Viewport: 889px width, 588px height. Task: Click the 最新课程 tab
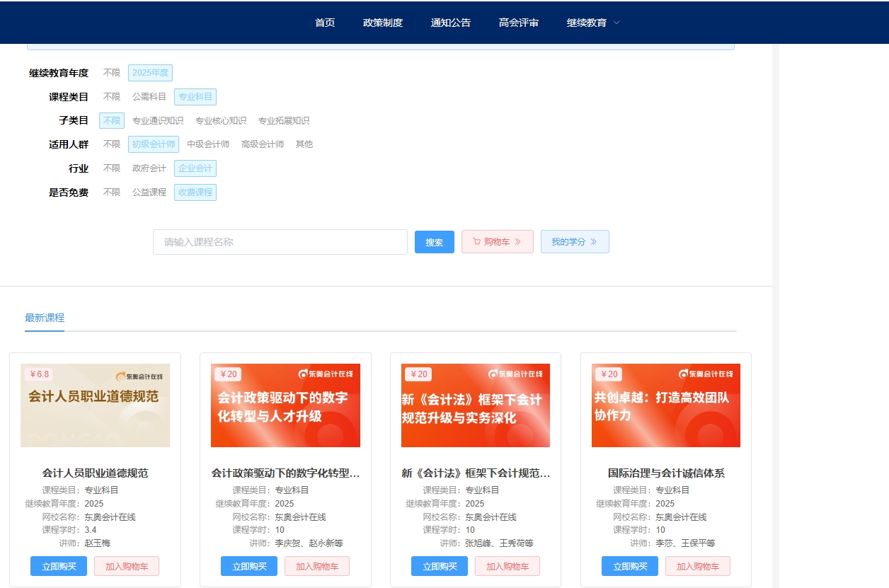click(x=45, y=318)
